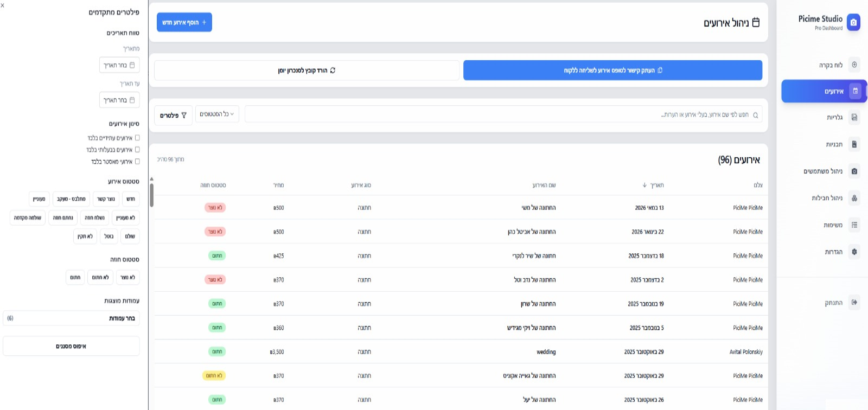868x410 pixels.
Task: Open the all statuses (כל הסטטוסים) dropdown
Action: tap(217, 114)
